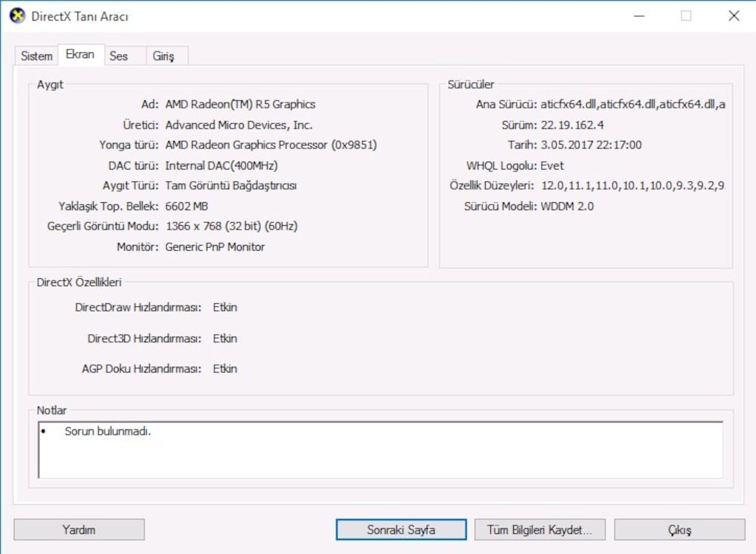This screenshot has width=756, height=554.
Task: Click the DirectX Tanı Aracı title bar icon
Action: (17, 16)
